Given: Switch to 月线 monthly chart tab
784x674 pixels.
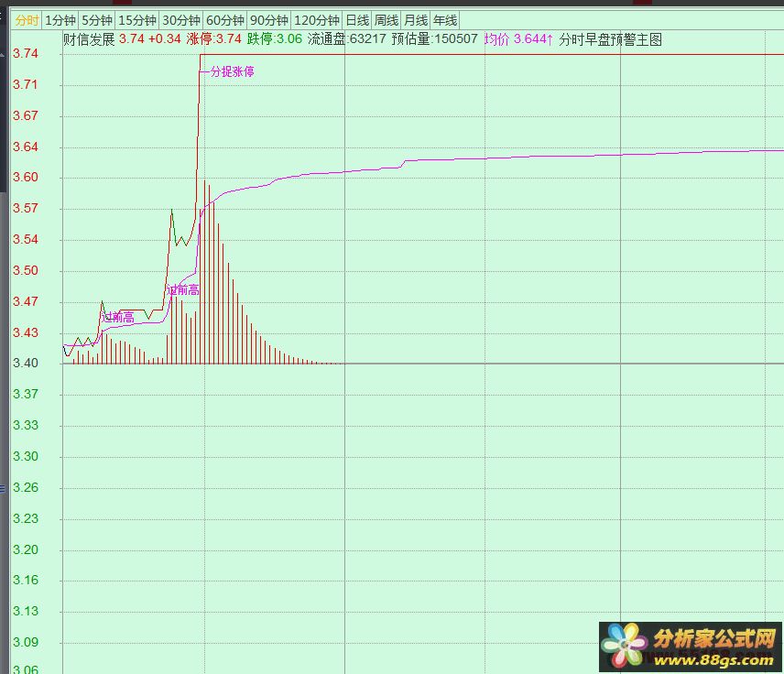Looking at the screenshot, I should click(416, 20).
